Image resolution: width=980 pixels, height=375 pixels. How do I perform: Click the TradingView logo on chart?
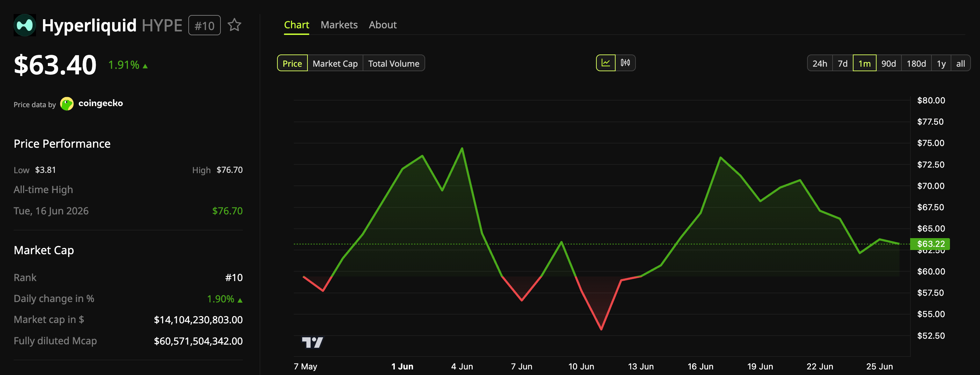312,342
